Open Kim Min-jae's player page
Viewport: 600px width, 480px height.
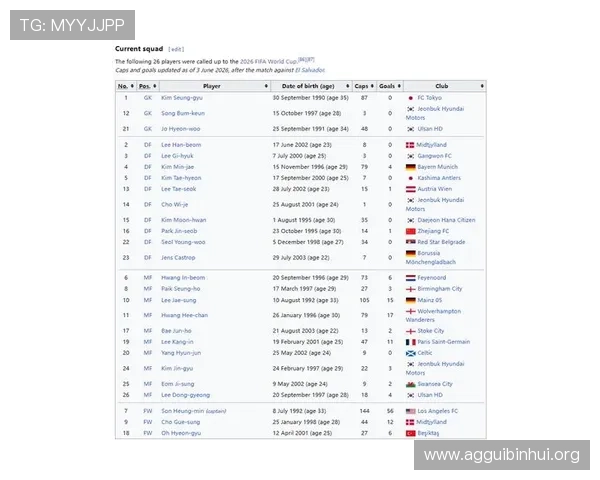pyautogui.click(x=178, y=167)
